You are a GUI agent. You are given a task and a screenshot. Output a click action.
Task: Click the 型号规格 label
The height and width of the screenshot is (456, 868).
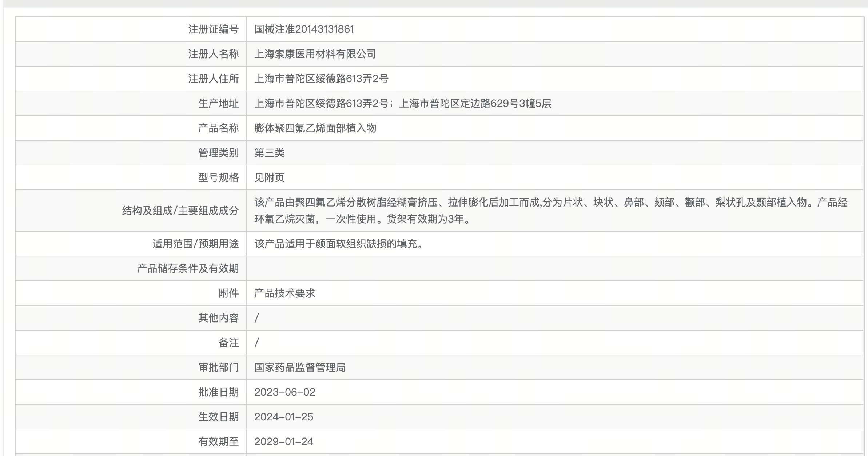[x=218, y=177]
